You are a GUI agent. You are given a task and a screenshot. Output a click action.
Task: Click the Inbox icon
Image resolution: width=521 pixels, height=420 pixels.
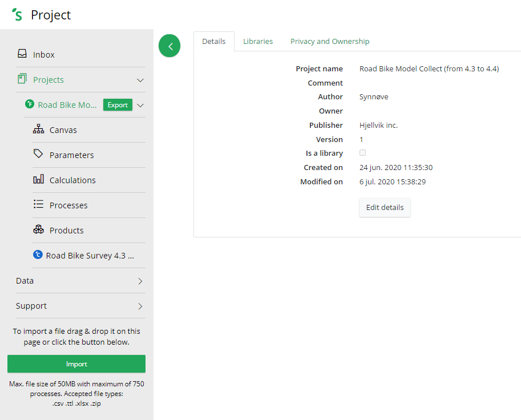click(x=21, y=54)
